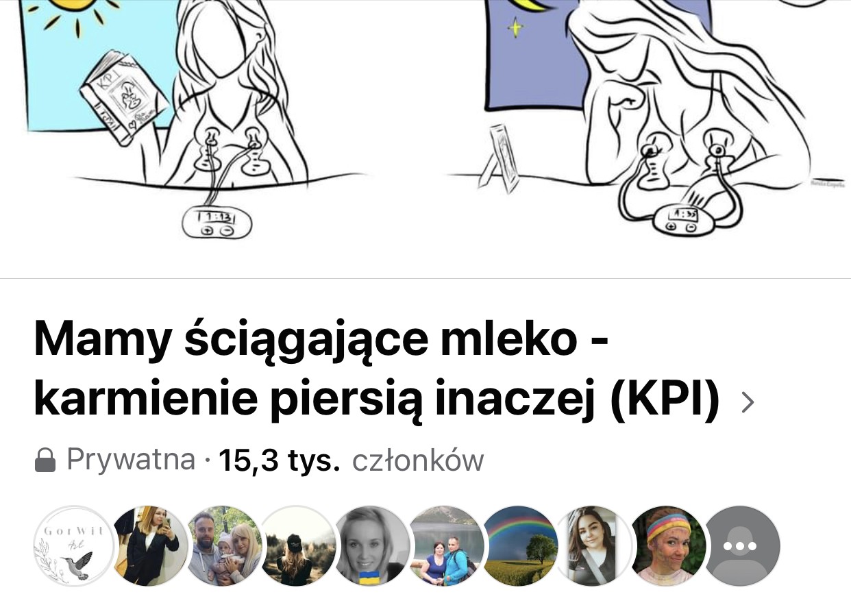Tap the private group lock icon
851x616 pixels.
tap(45, 461)
